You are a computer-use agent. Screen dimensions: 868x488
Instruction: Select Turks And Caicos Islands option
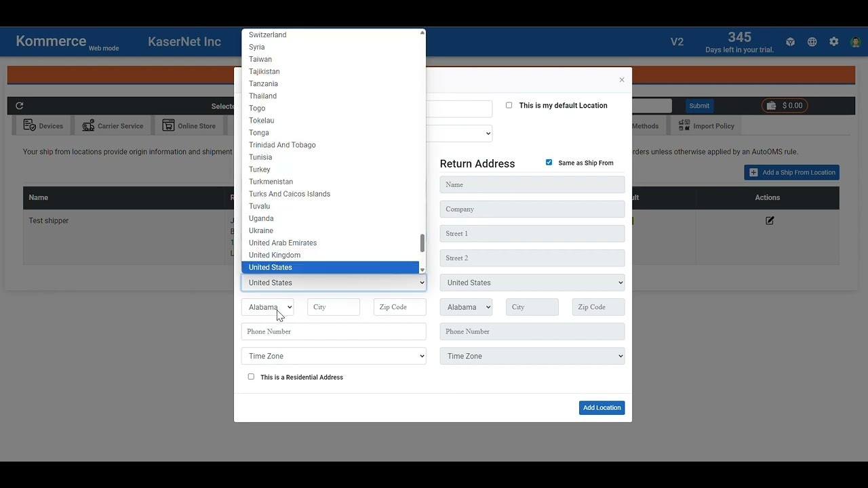pos(330,193)
